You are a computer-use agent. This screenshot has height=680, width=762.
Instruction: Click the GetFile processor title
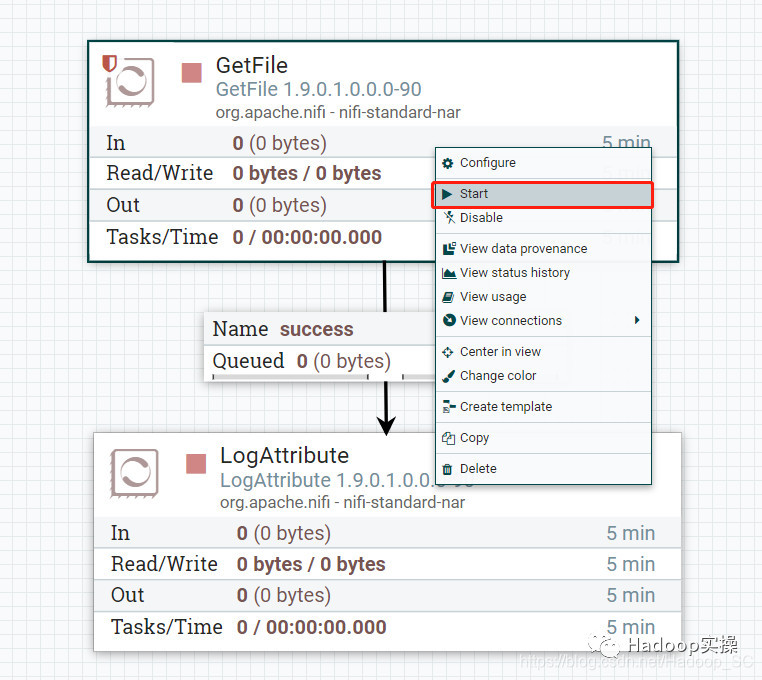click(252, 66)
